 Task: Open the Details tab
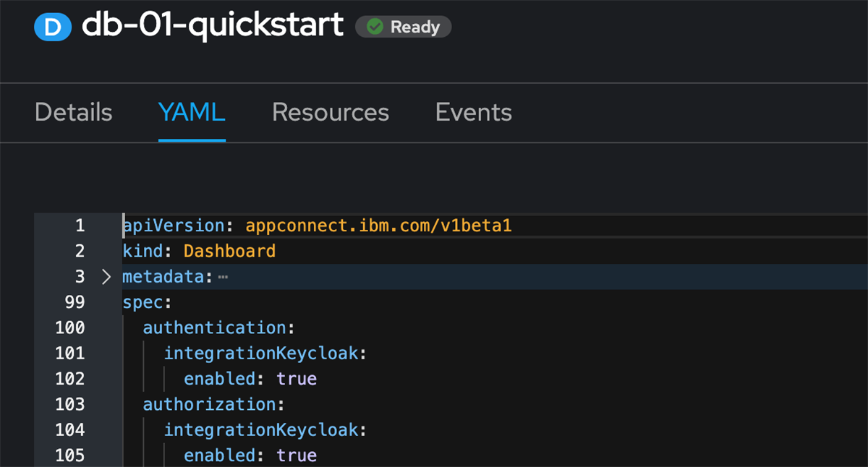(74, 112)
